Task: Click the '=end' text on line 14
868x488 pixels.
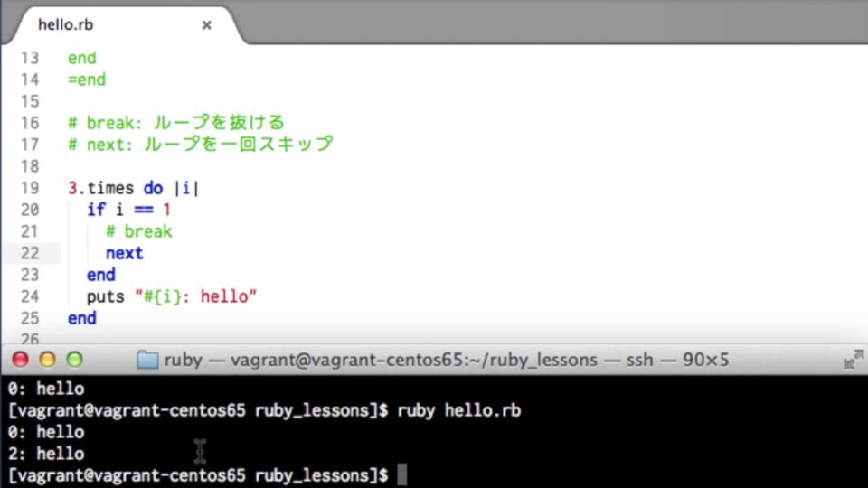Action: click(x=87, y=80)
